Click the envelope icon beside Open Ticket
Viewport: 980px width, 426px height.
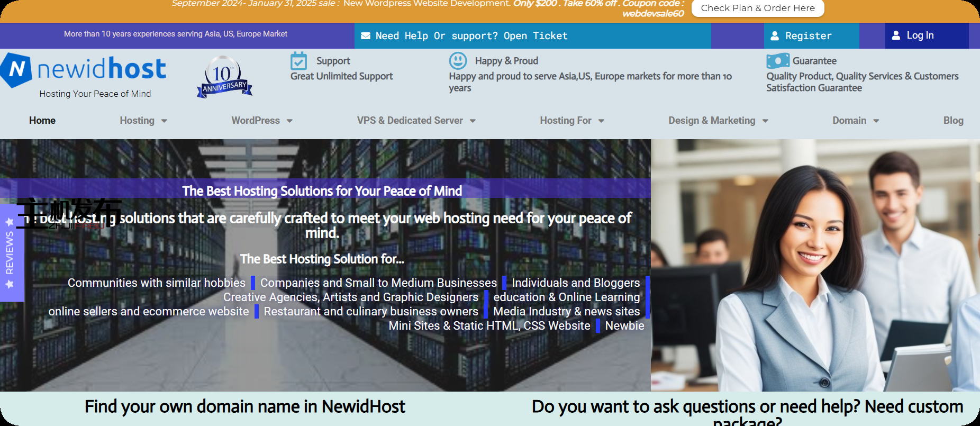pos(366,36)
